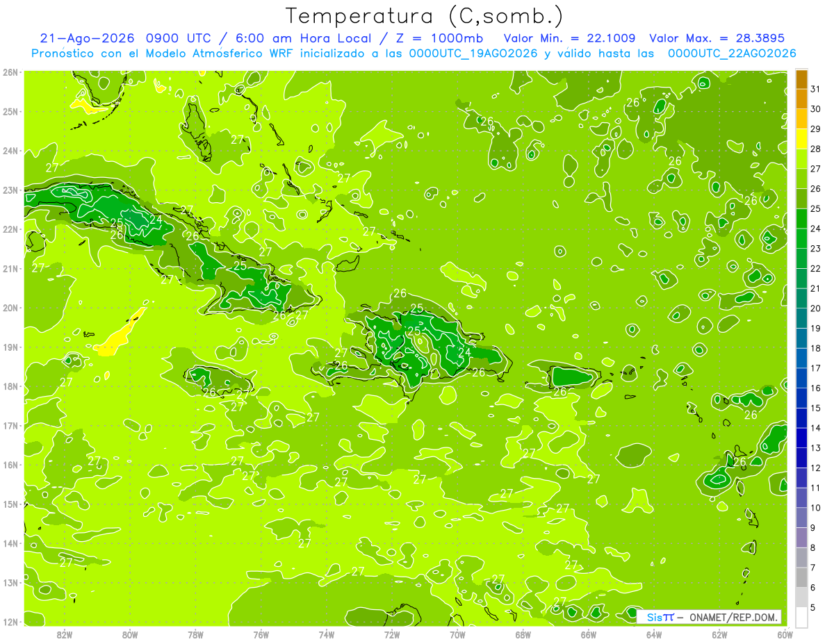Viewport: 834px width, 644px height.
Task: Click the '0000UTC_22AGO2026' valid-until time text
Action: pyautogui.click(x=732, y=53)
